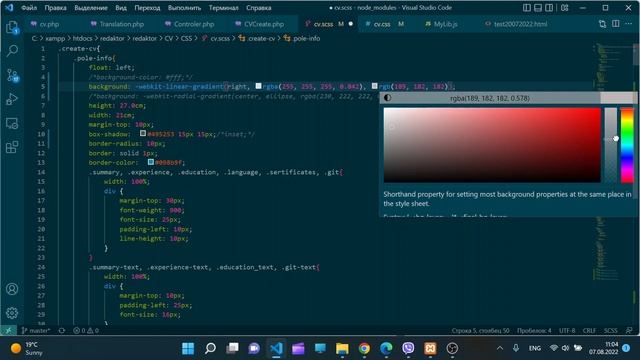
Task: Click the original color preview in picker header
Action: tap(618, 98)
